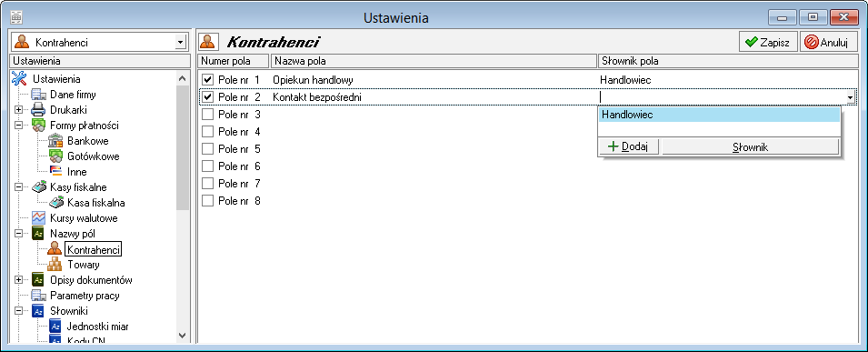
Task: Click the Jednostki miar dictionary icon
Action: 55,327
